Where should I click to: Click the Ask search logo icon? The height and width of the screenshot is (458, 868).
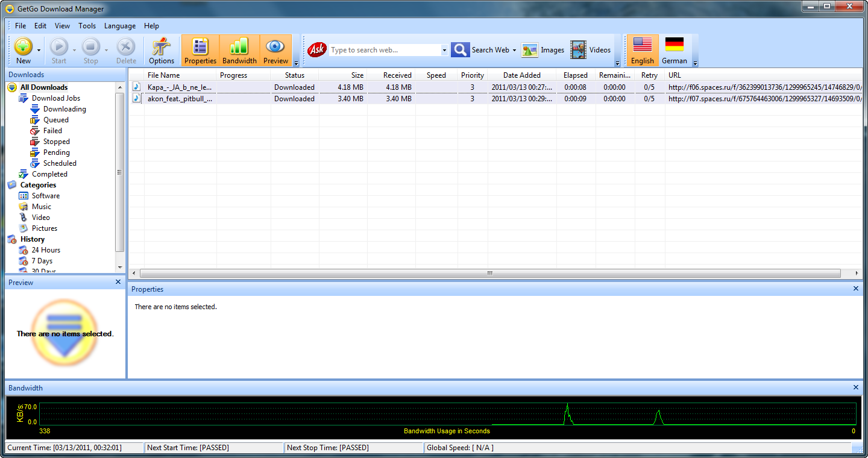pos(317,50)
